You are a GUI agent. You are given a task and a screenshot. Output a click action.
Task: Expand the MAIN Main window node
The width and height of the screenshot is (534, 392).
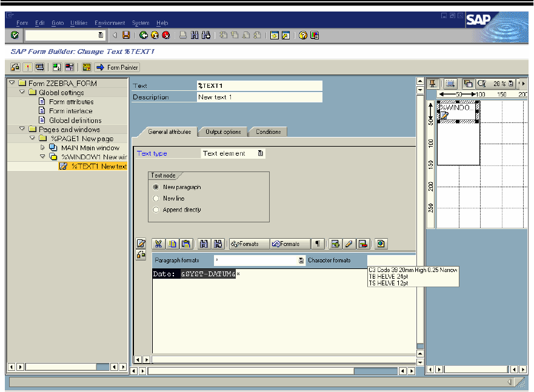tap(42, 147)
